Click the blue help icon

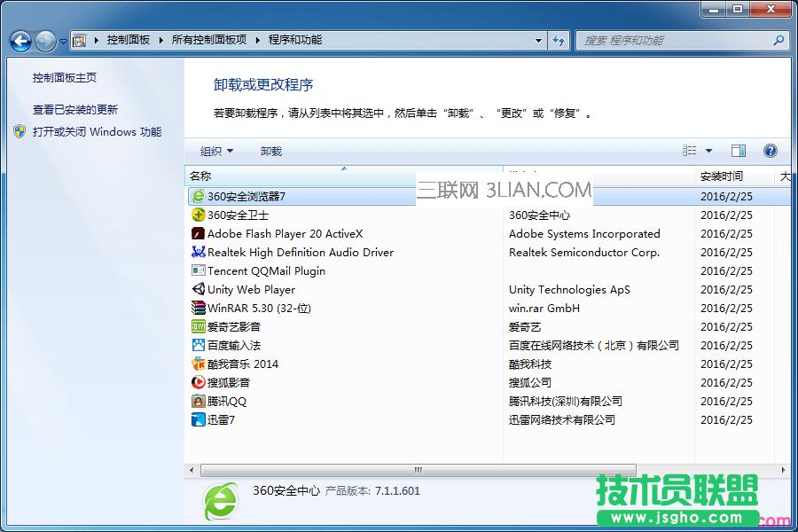[x=770, y=150]
